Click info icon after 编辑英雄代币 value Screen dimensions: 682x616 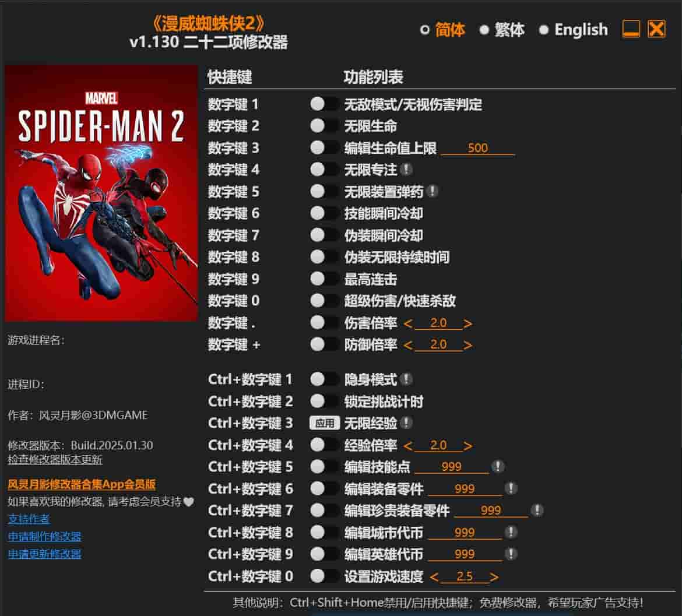(511, 554)
